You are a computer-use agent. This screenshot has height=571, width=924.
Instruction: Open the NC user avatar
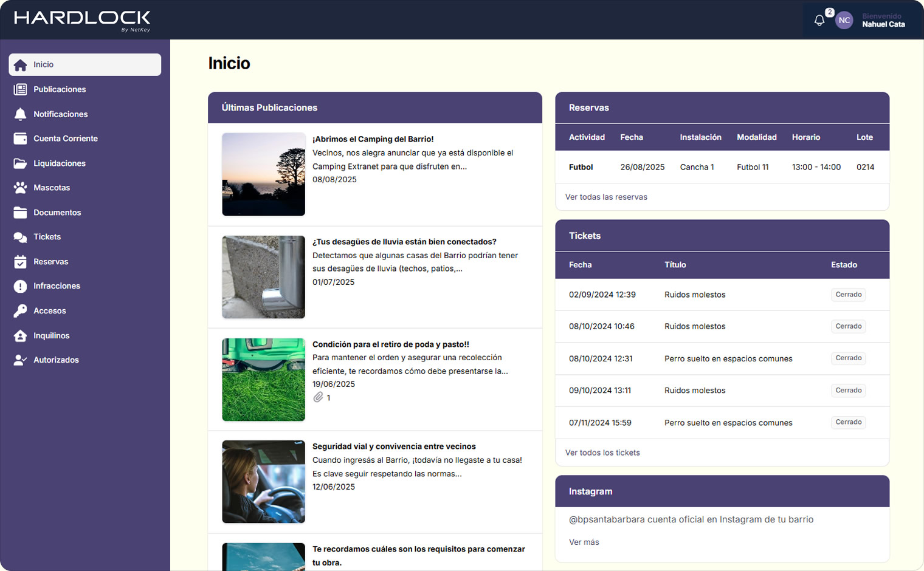click(x=844, y=21)
